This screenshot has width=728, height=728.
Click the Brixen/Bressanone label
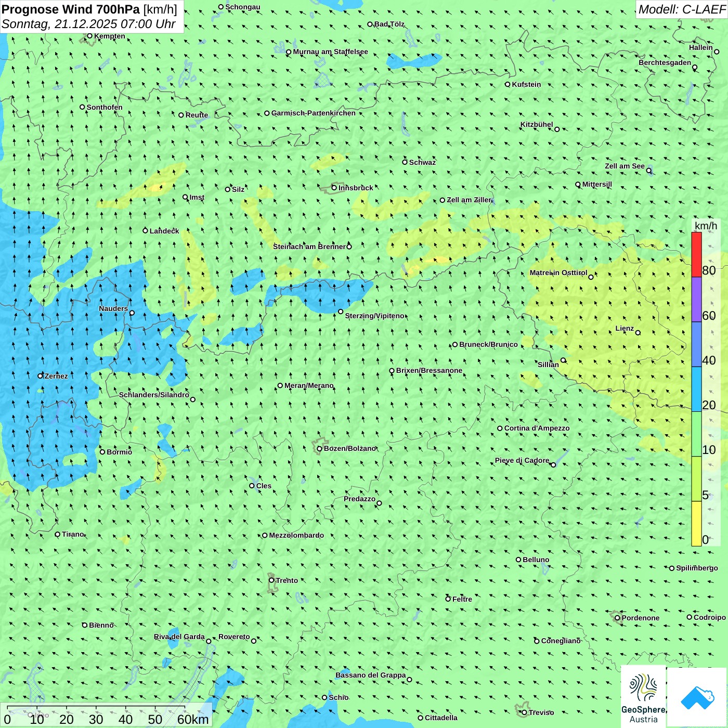(429, 370)
